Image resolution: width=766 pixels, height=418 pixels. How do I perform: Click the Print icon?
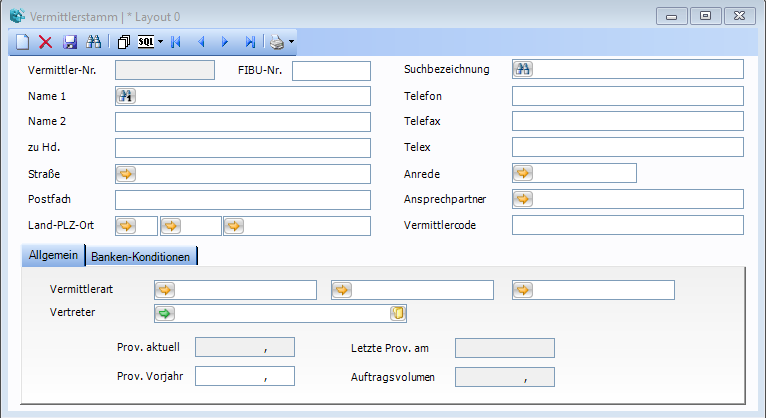tap(276, 42)
